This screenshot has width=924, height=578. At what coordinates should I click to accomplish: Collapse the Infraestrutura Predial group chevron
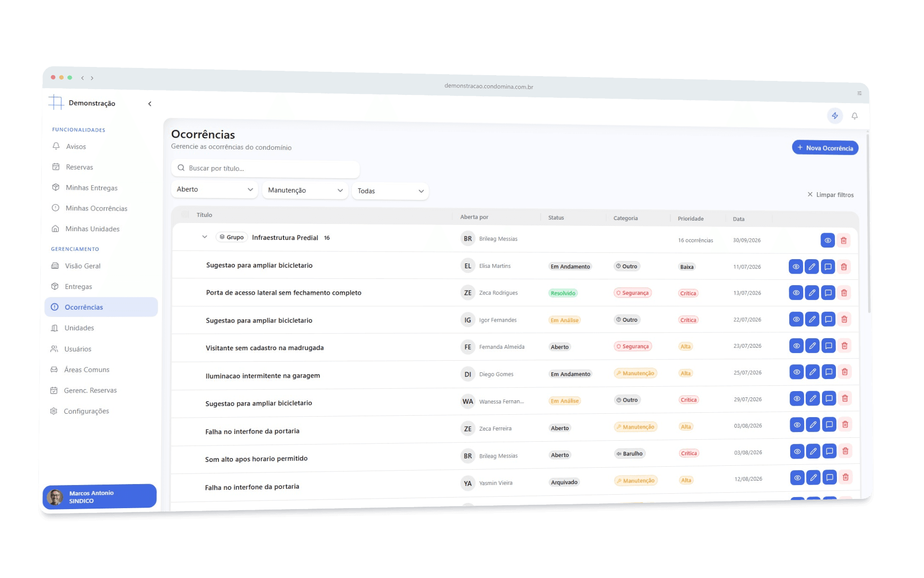pos(205,236)
